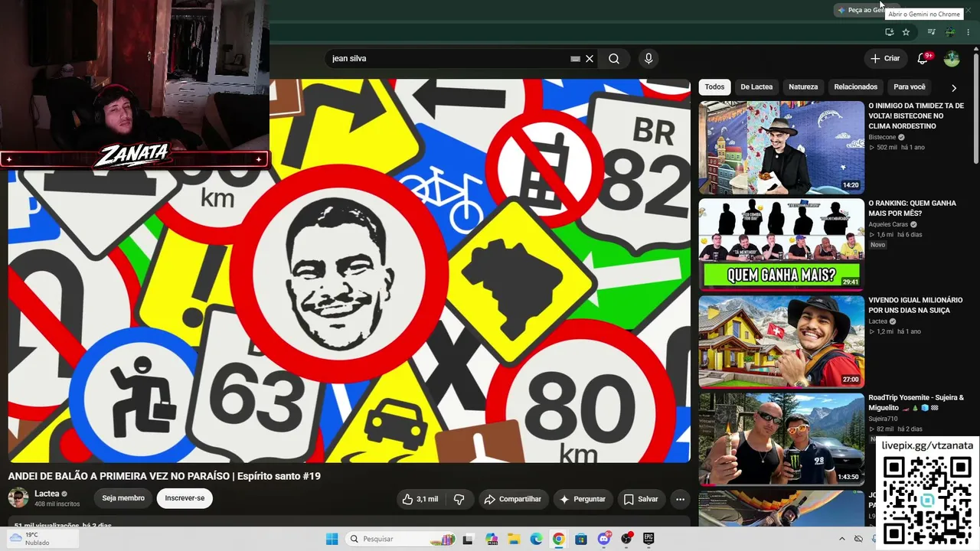Bookmark this page with the star icon
980x551 pixels.
906,32
